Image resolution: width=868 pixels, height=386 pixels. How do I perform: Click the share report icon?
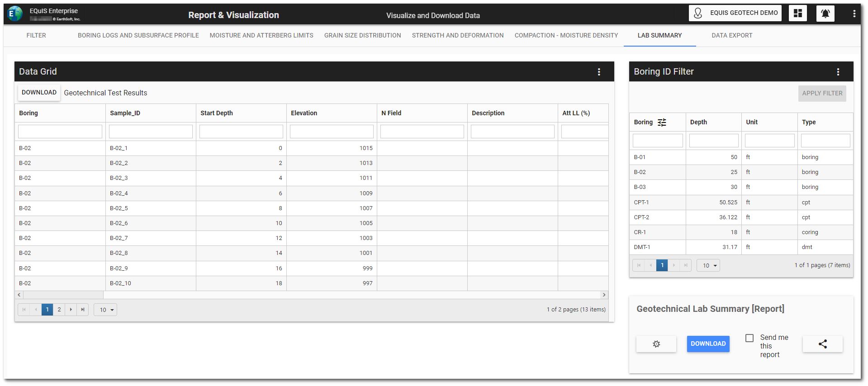coord(822,344)
